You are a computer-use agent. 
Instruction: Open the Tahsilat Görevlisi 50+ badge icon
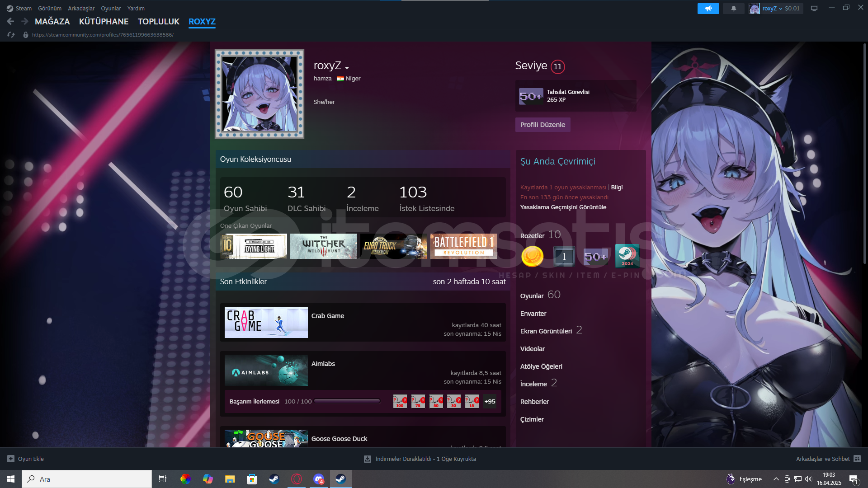click(531, 96)
